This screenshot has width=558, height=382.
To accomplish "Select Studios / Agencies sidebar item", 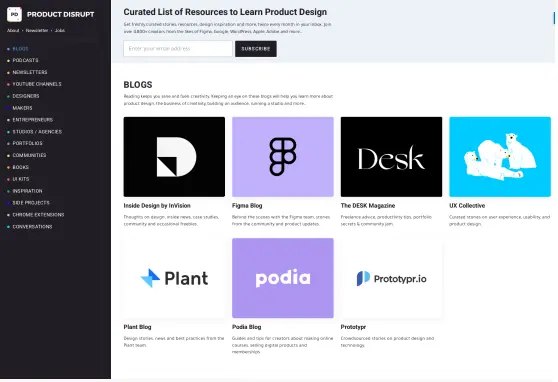I will pyautogui.click(x=37, y=132).
